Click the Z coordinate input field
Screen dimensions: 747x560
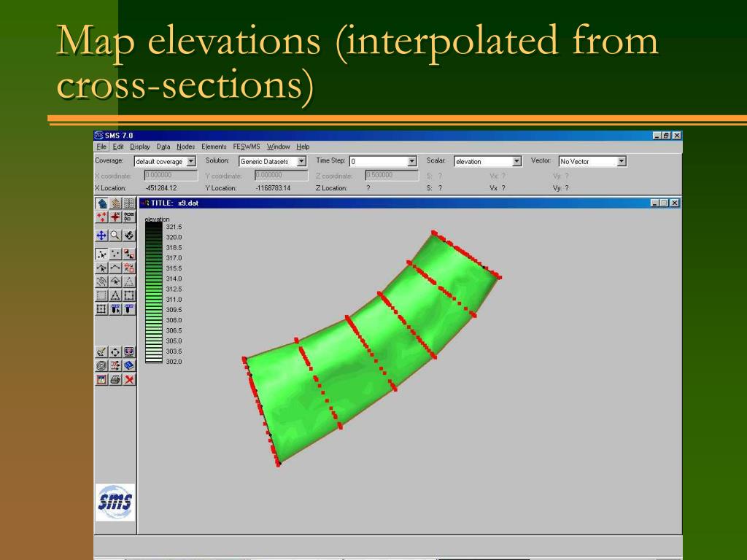(392, 175)
